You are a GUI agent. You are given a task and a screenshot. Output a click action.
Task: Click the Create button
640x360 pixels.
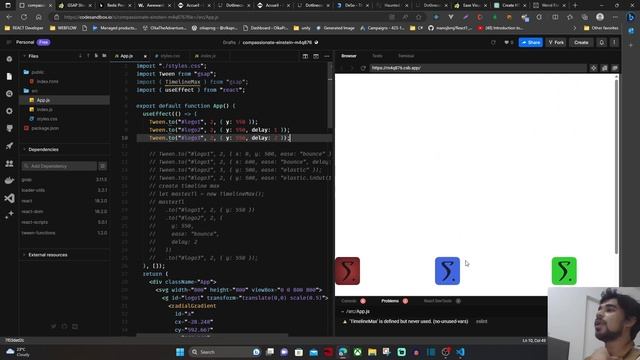point(581,42)
